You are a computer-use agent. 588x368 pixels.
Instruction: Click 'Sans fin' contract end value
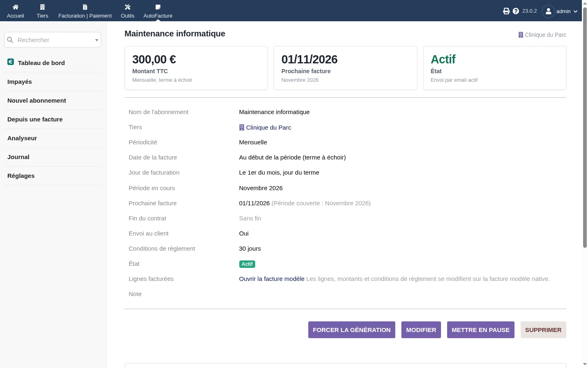pyautogui.click(x=250, y=218)
